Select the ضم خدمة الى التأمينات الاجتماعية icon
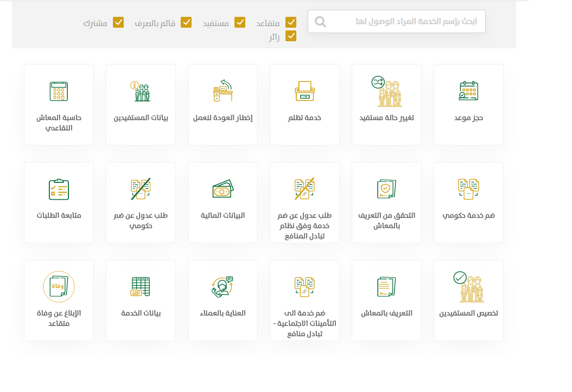 pyautogui.click(x=304, y=287)
